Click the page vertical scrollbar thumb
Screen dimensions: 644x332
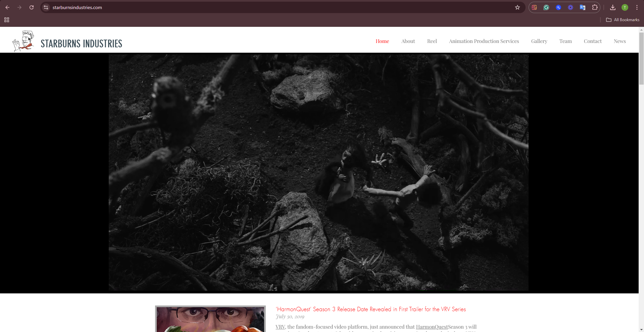(x=641, y=59)
